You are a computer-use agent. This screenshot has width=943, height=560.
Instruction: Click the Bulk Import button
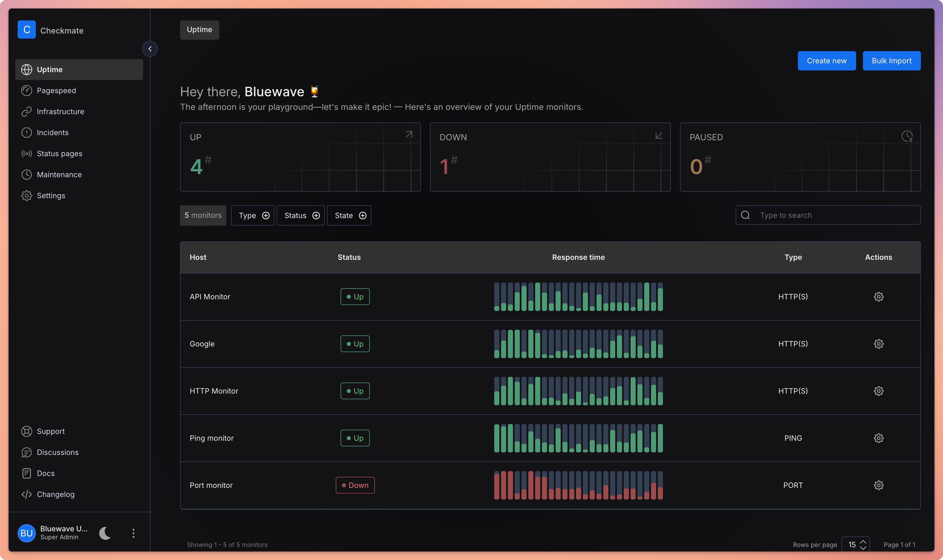pos(891,61)
